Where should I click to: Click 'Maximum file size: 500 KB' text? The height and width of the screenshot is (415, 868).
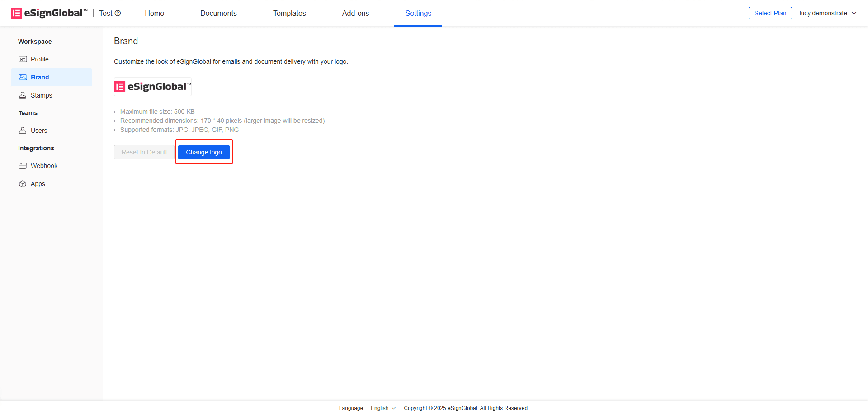click(157, 112)
